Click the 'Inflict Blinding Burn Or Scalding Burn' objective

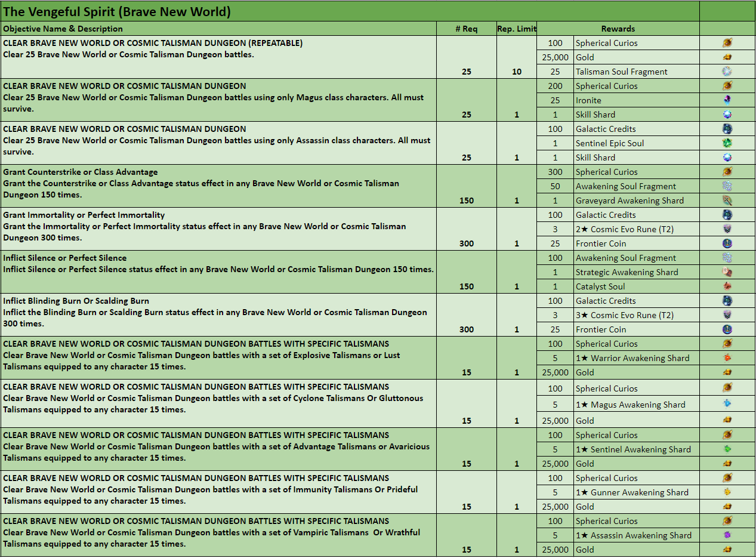pos(218,315)
